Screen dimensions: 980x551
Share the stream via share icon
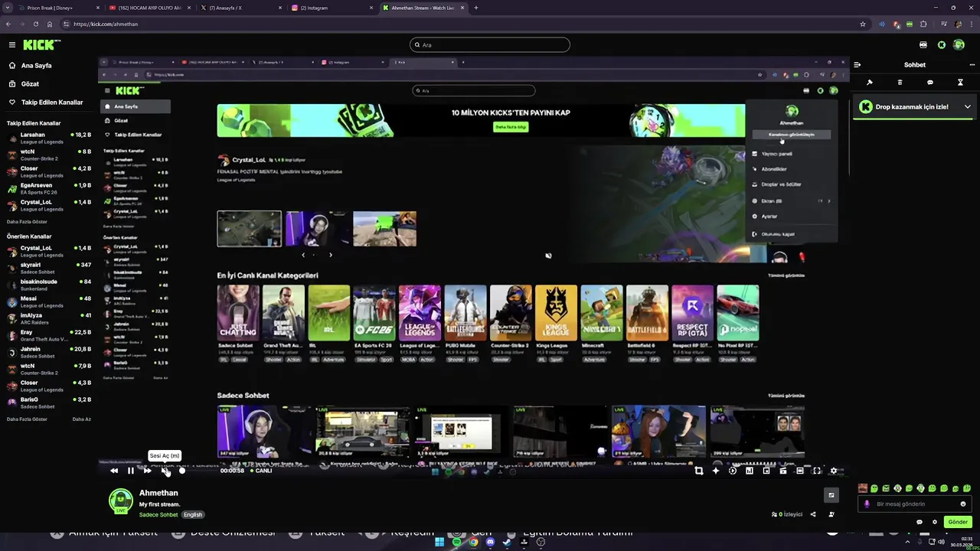(x=813, y=514)
